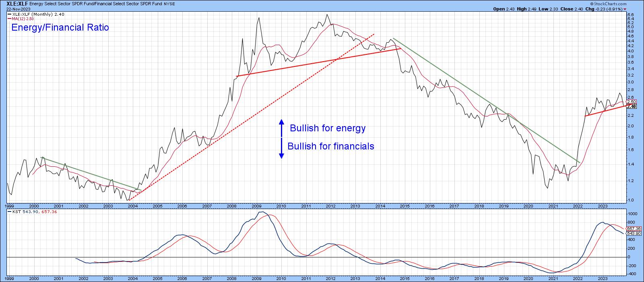Click 400 on the KST axis
This screenshot has height=282, width=644.
[x=631, y=240]
